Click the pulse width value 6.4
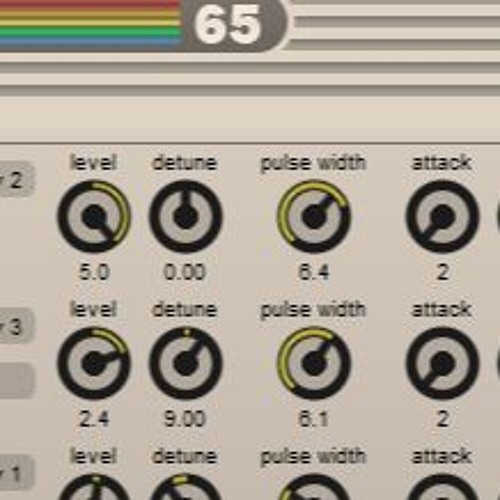The image size is (500, 500). coord(314,272)
